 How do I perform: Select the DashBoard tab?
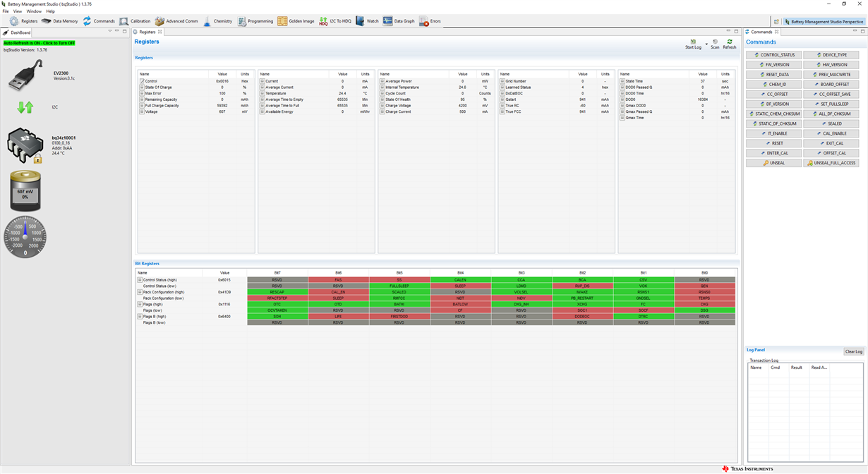click(x=18, y=32)
